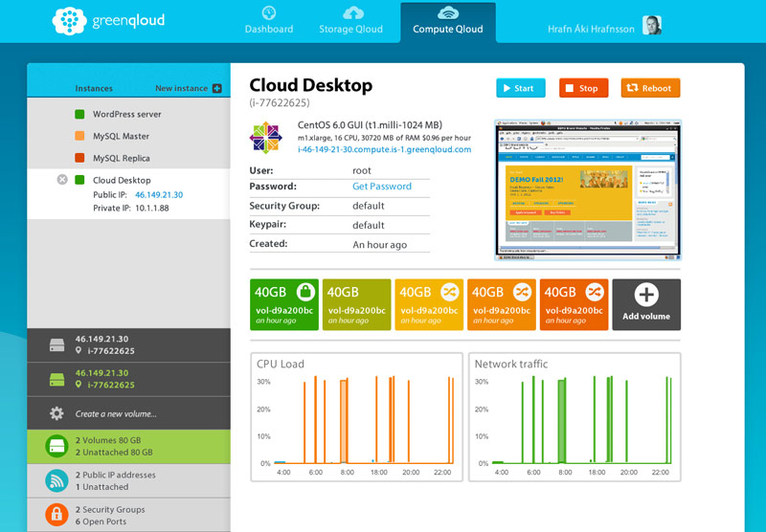Click the gear icon beside Create volume
This screenshot has height=532, width=766.
point(56,413)
